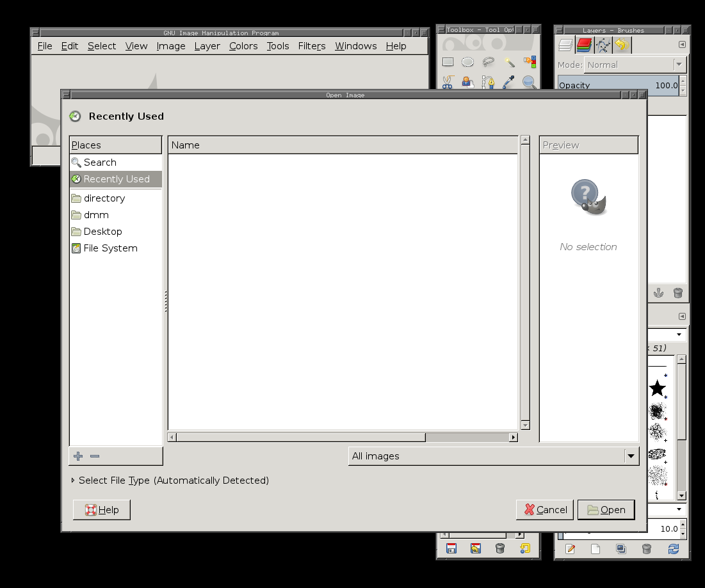Select File System in Places
Viewport: 705px width, 588px height.
coord(115,248)
